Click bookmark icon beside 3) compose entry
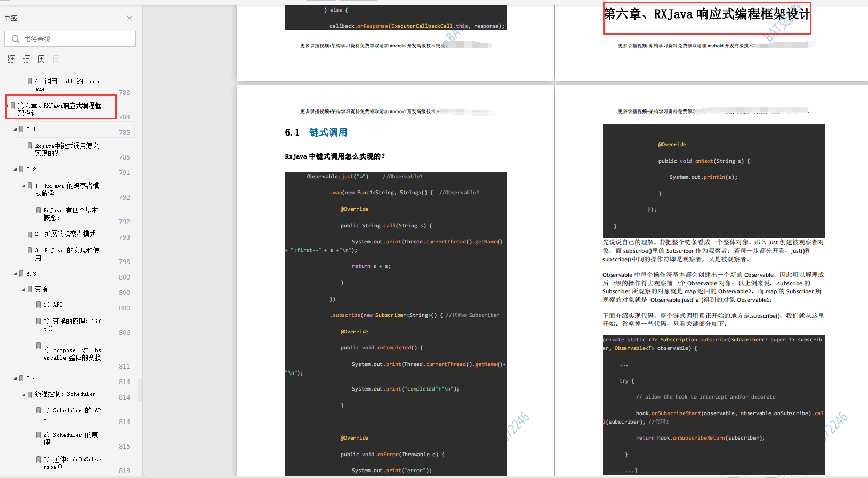The width and height of the screenshot is (868, 478). click(38, 346)
